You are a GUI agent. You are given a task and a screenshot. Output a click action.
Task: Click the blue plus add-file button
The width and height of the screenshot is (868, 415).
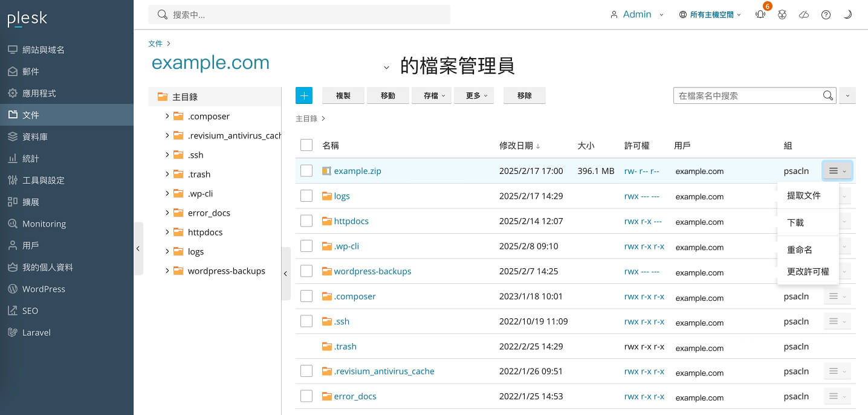tap(304, 95)
